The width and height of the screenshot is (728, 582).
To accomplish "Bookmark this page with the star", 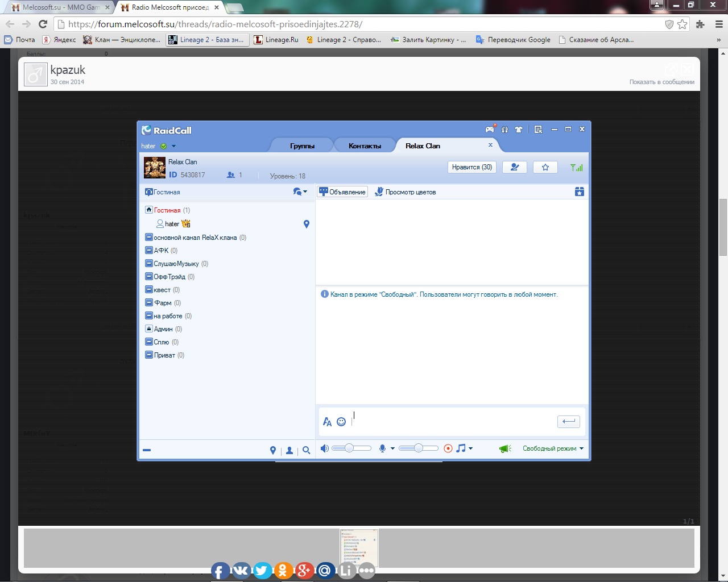I will pos(682,24).
